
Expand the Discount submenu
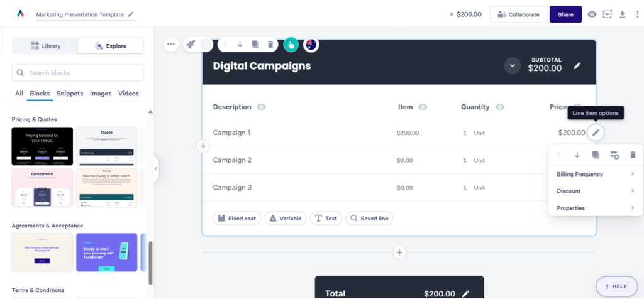pos(596,191)
